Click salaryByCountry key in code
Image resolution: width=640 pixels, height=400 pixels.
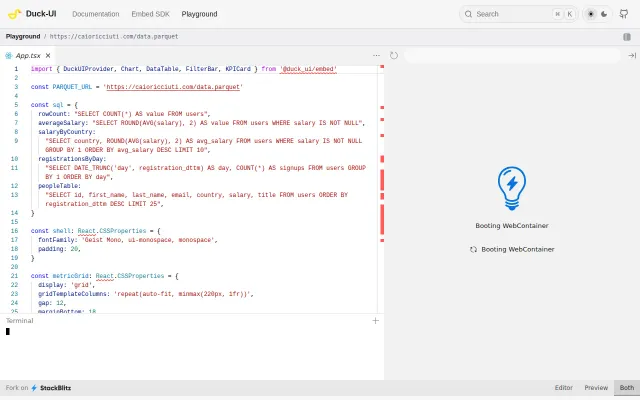pyautogui.click(x=67, y=132)
